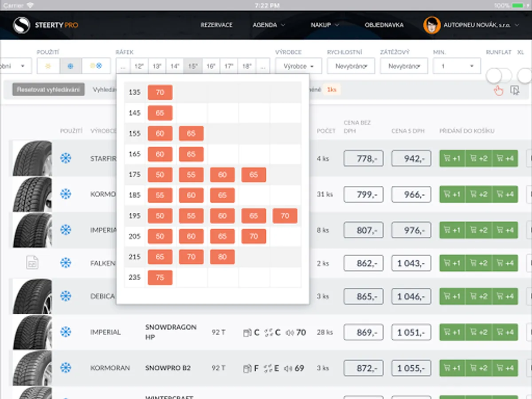
Task: Toggle the Runflat switch
Action: click(x=499, y=75)
